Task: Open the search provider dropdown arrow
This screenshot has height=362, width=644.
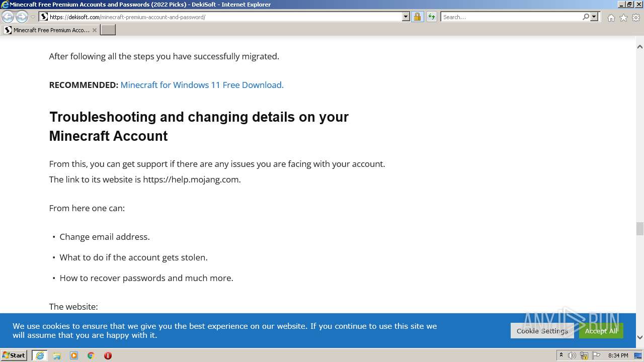Action: (x=594, y=17)
